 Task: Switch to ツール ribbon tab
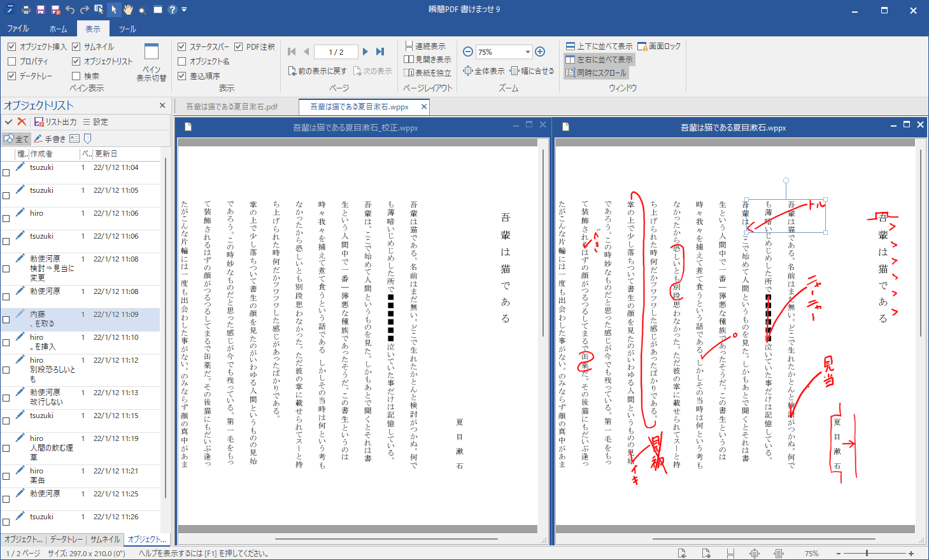point(127,29)
